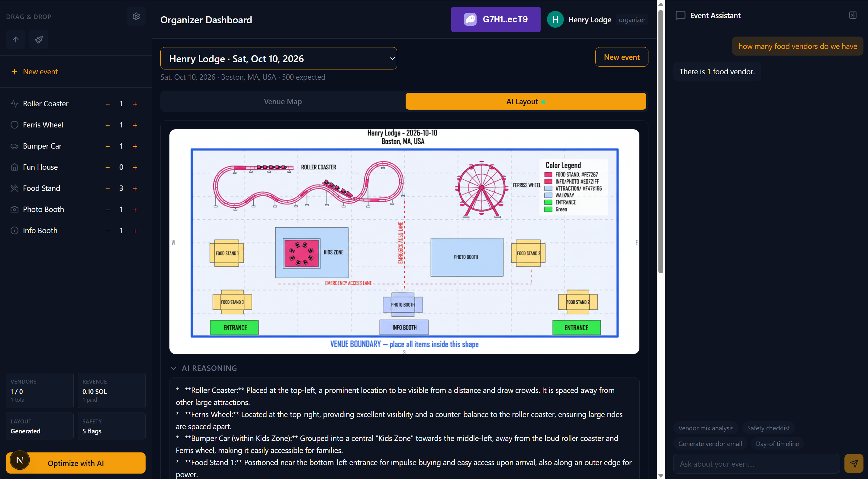Type in Ask about your event field
The height and width of the screenshot is (479, 868).
756,464
